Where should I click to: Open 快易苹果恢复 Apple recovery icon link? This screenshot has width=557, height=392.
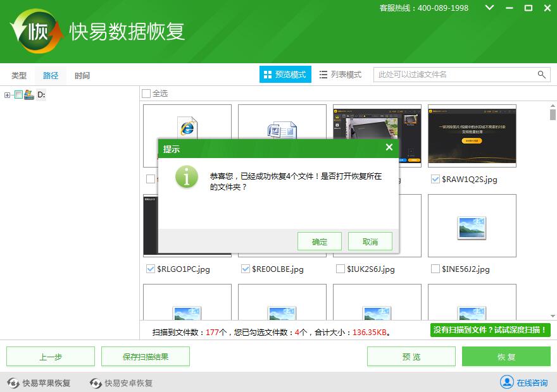pos(12,383)
